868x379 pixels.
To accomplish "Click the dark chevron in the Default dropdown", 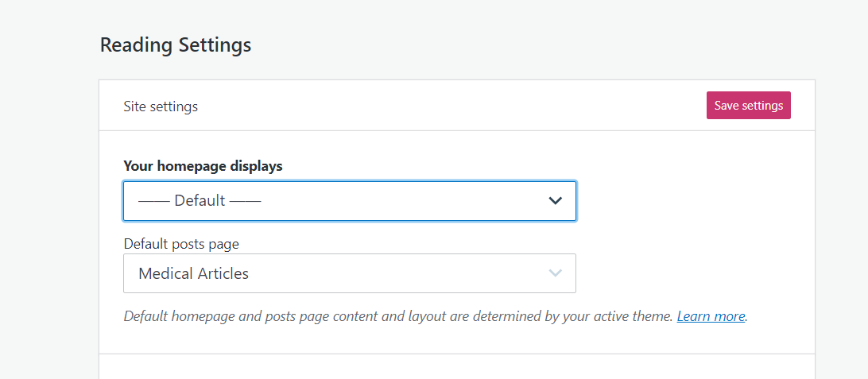I will tap(556, 201).
